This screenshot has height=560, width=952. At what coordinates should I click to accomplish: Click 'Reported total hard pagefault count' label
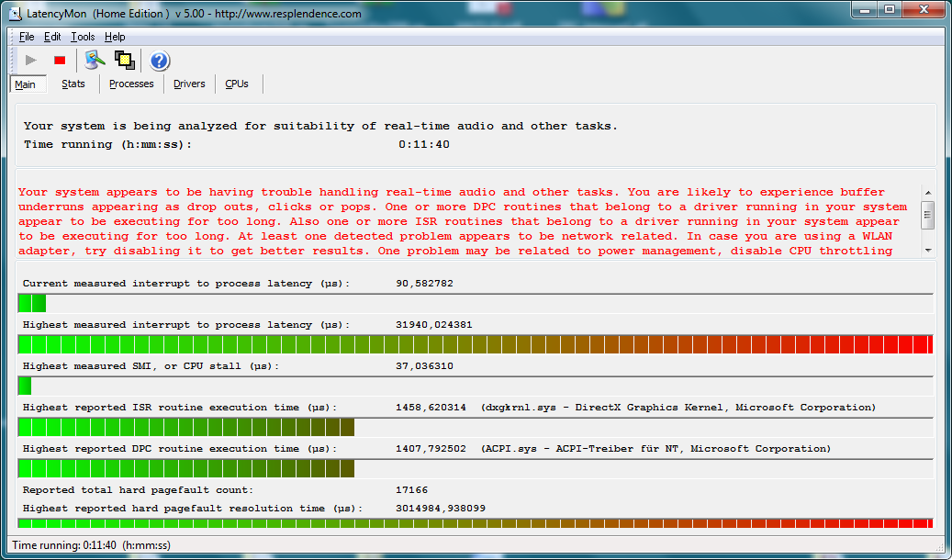pos(138,490)
